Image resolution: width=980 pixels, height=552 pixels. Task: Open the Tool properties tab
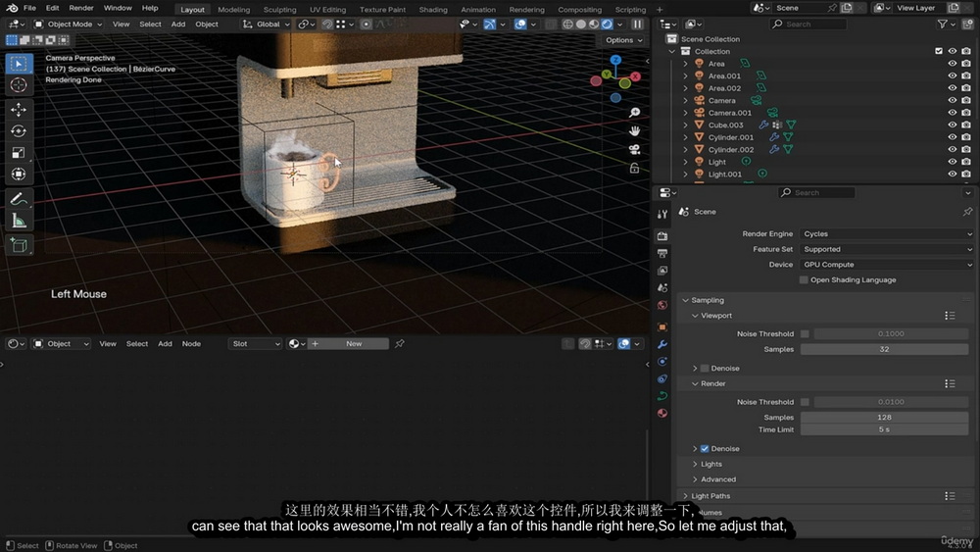coord(662,215)
